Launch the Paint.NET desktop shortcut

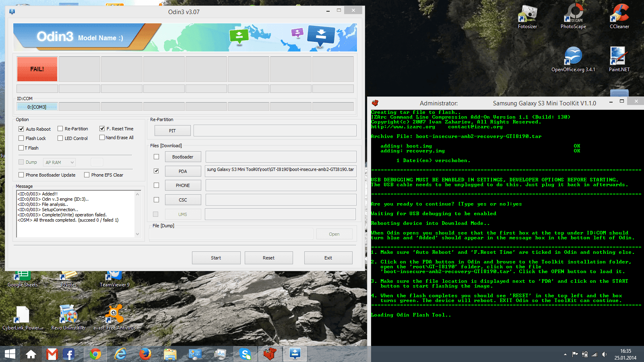pos(619,60)
